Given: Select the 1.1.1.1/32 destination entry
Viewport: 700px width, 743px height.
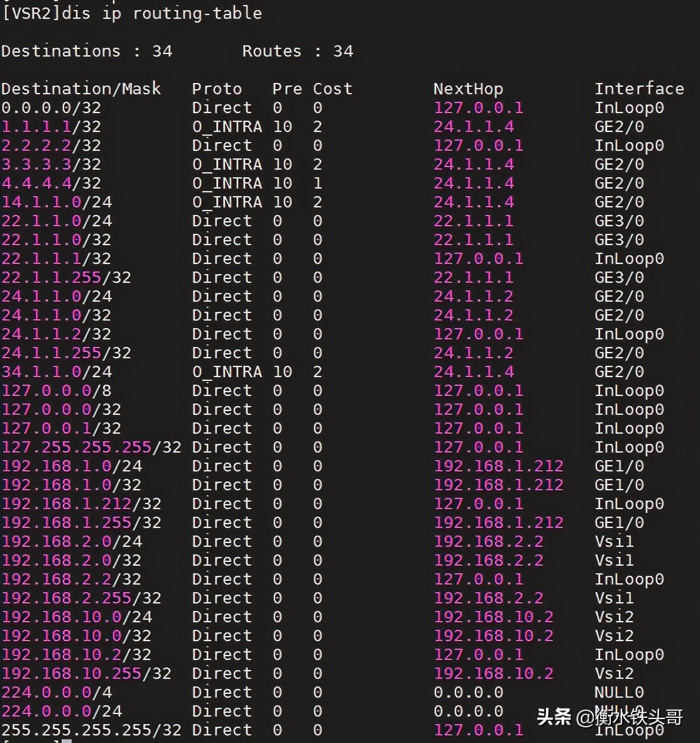Looking at the screenshot, I should [51, 126].
